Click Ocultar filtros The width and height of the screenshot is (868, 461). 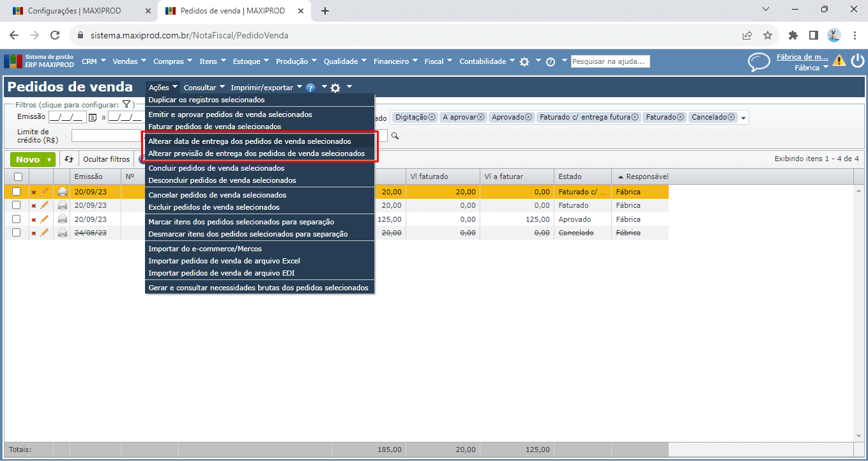(x=107, y=160)
